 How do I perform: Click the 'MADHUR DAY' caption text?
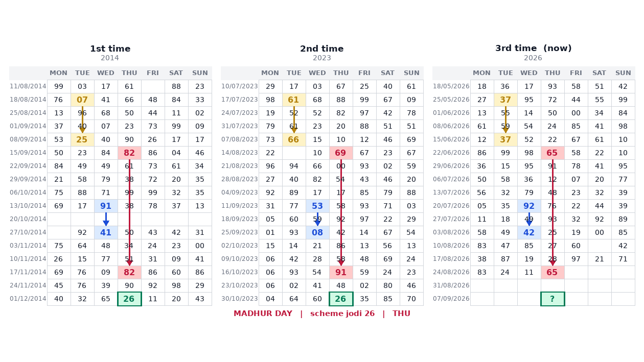pos(263,313)
